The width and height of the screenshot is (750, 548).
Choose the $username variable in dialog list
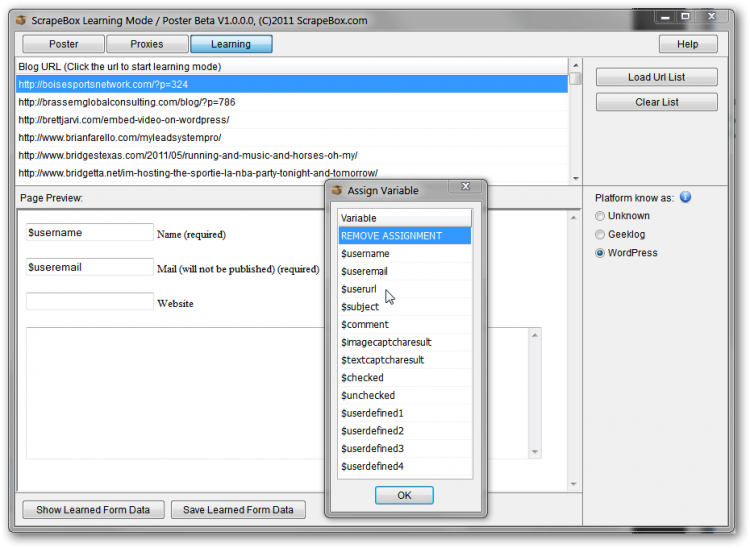(405, 253)
